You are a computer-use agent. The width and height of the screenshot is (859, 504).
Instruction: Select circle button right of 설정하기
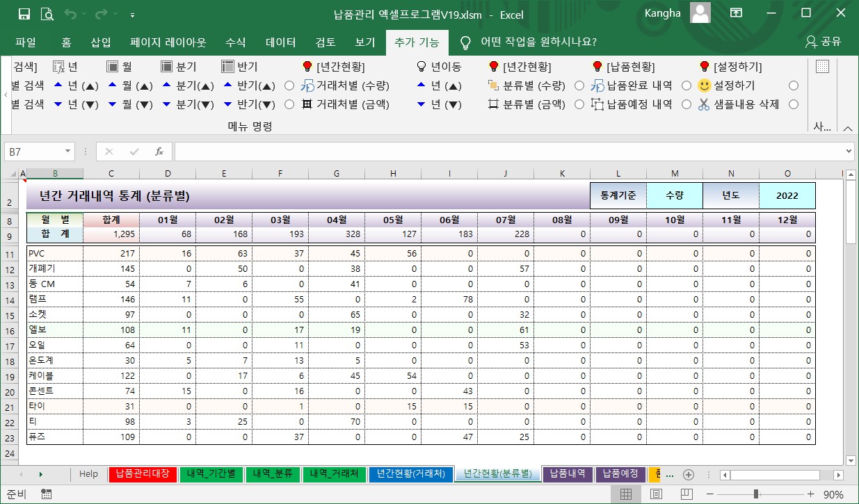(794, 86)
